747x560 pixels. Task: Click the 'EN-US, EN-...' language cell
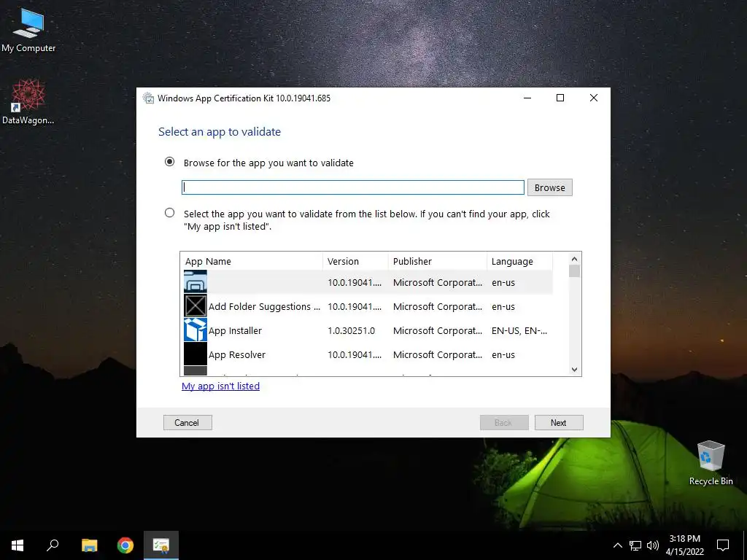click(519, 330)
